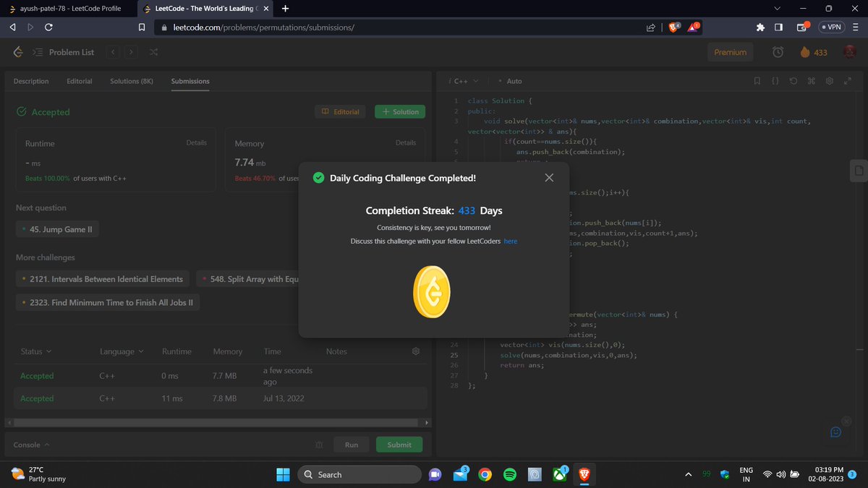Open the Jul 13, 2022 Accepted submission

point(221,398)
